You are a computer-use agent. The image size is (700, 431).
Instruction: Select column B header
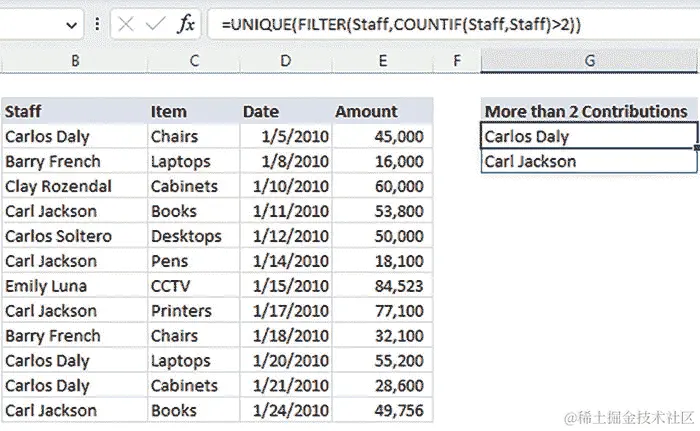click(74, 61)
